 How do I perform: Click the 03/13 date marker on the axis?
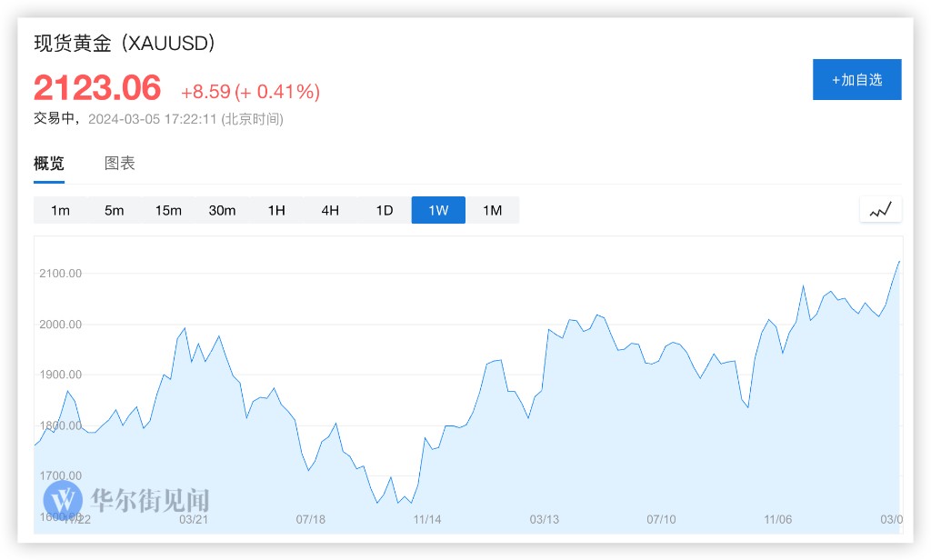point(544,520)
